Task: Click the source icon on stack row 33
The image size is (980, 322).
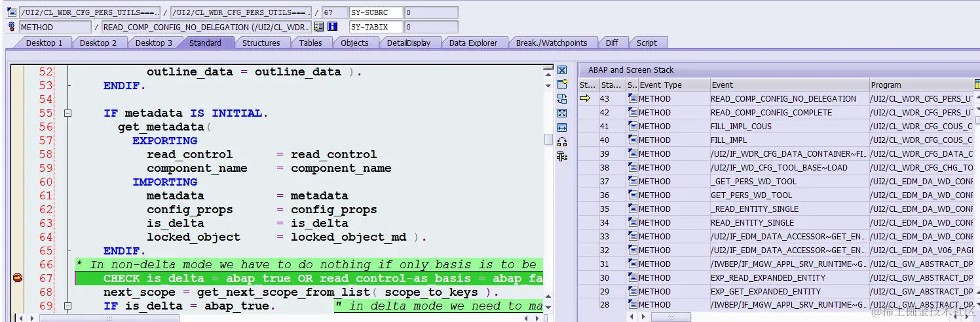Action: coord(632,236)
